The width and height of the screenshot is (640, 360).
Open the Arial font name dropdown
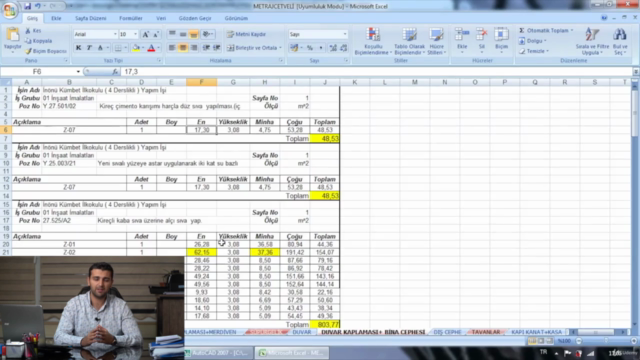[x=115, y=34]
